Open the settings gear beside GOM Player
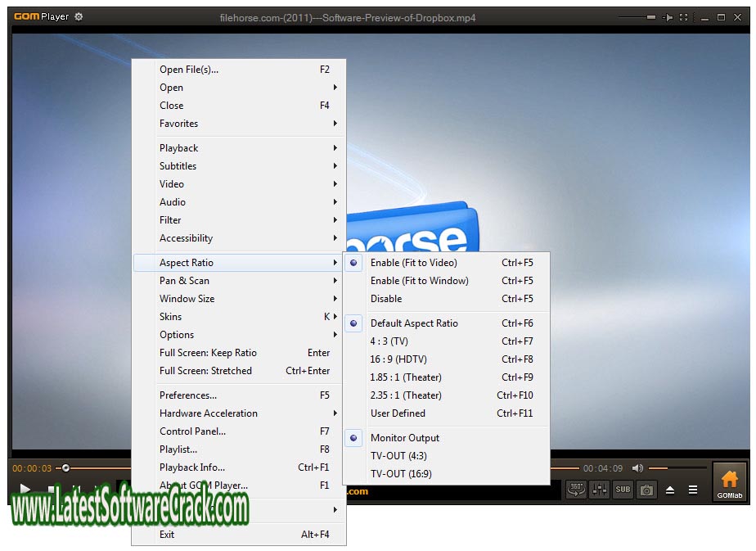 coord(79,16)
